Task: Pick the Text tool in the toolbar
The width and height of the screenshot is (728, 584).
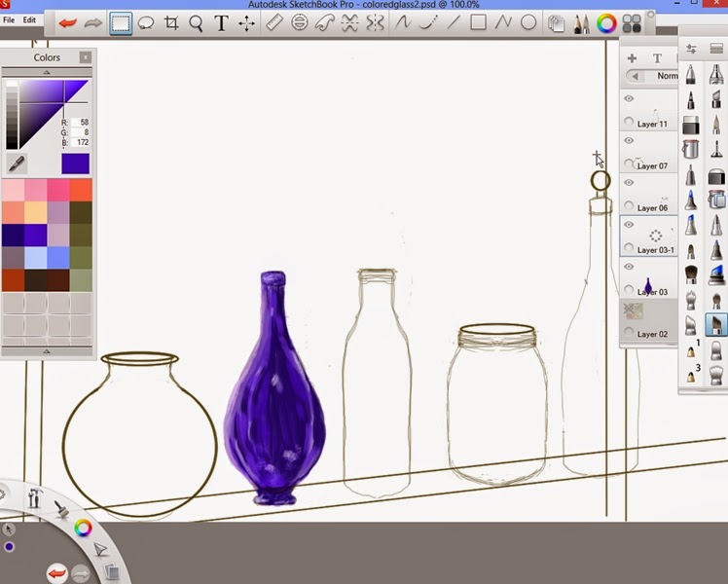Action: (x=222, y=23)
